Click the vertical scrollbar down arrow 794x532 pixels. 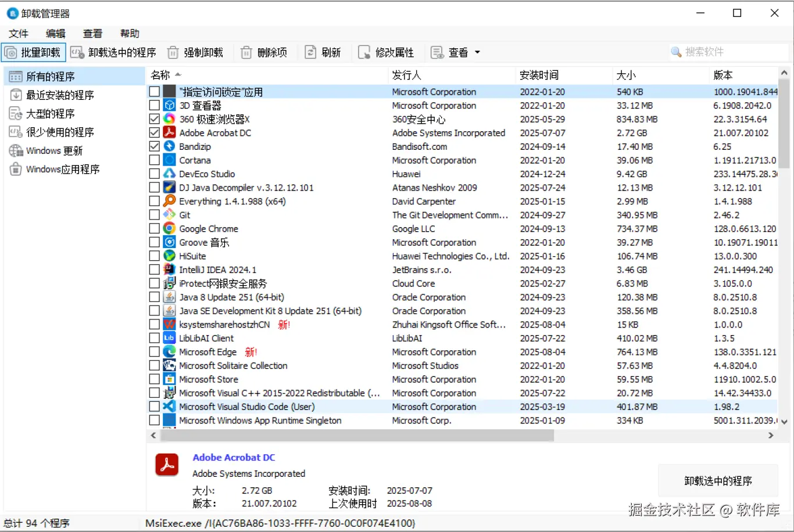point(784,422)
